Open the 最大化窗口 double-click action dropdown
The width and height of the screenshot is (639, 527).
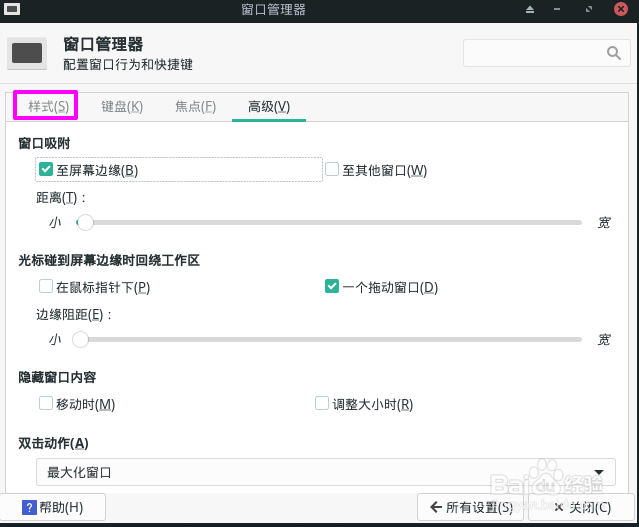(326, 472)
